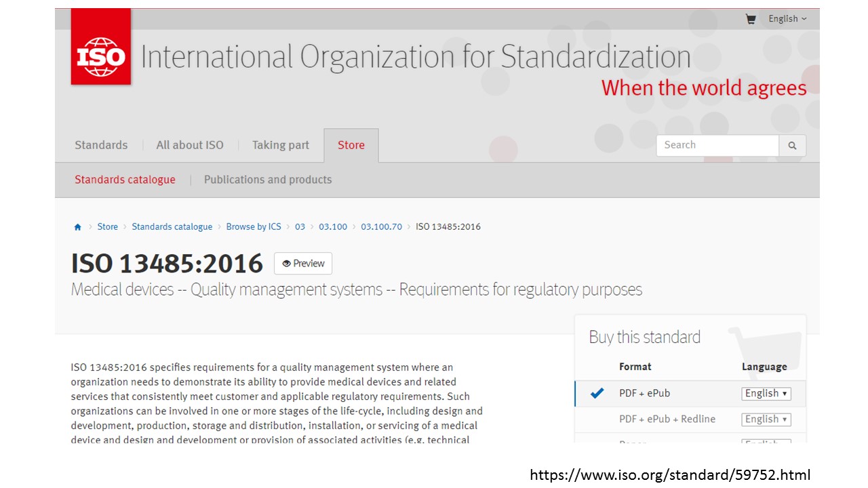Open Standards catalogue submenu
This screenshot has height=488, width=868.
point(125,180)
